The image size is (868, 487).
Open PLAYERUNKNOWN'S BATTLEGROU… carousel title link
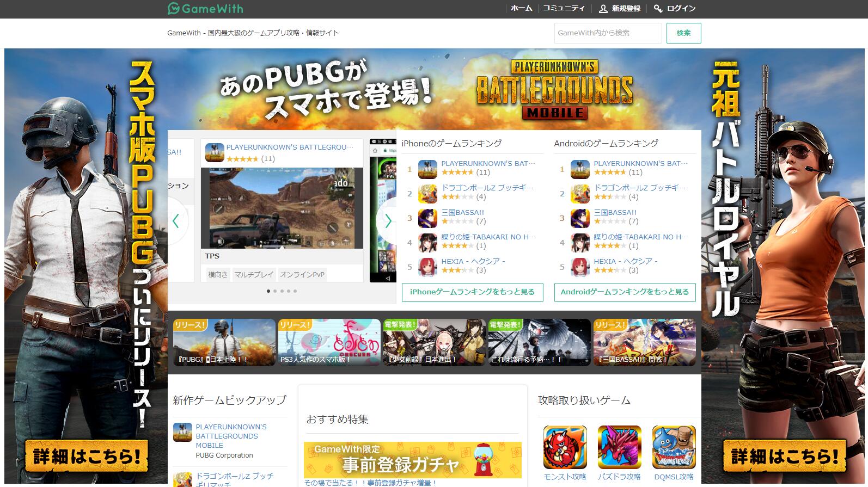point(290,147)
